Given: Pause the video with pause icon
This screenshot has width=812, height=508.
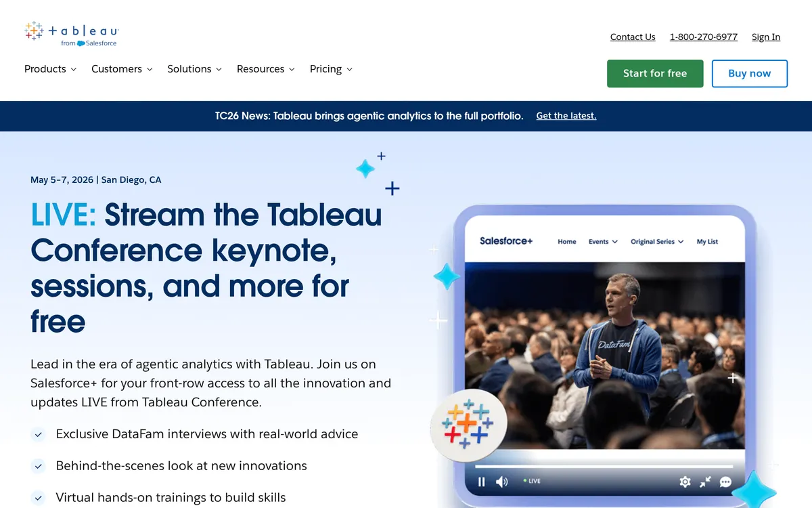Looking at the screenshot, I should coord(482,482).
